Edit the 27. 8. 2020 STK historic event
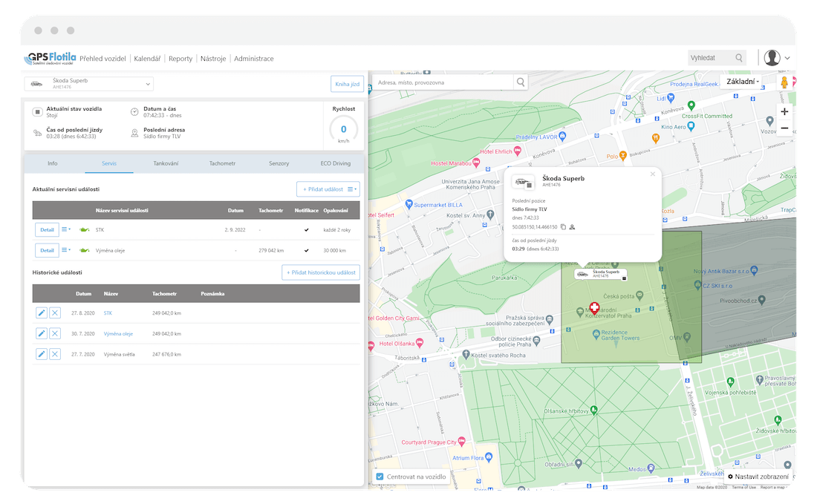Image resolution: width=817 pixels, height=504 pixels. [41, 313]
